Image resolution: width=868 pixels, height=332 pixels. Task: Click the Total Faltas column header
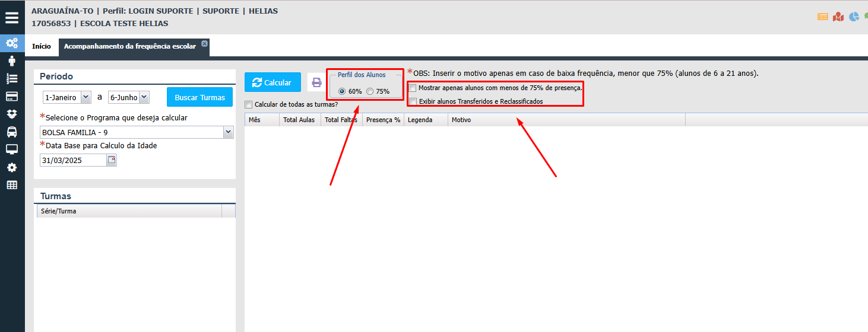pyautogui.click(x=341, y=120)
